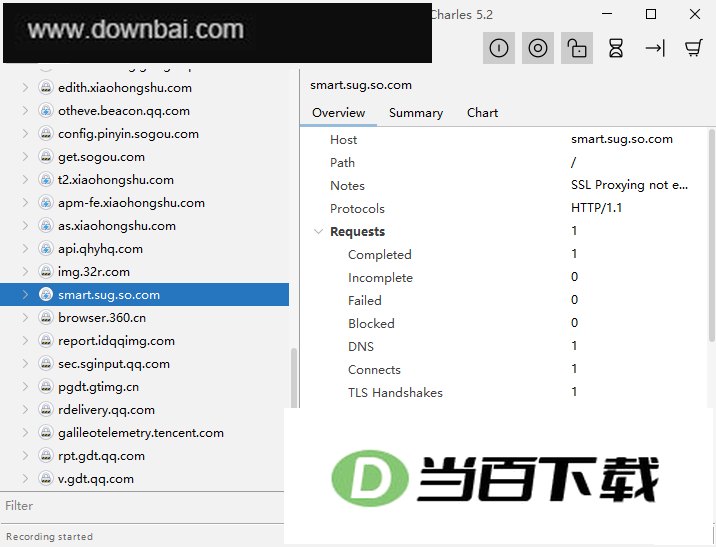716x547 pixels.
Task: Click the 'SSL Proxying not e...' notes value
Action: tap(629, 185)
